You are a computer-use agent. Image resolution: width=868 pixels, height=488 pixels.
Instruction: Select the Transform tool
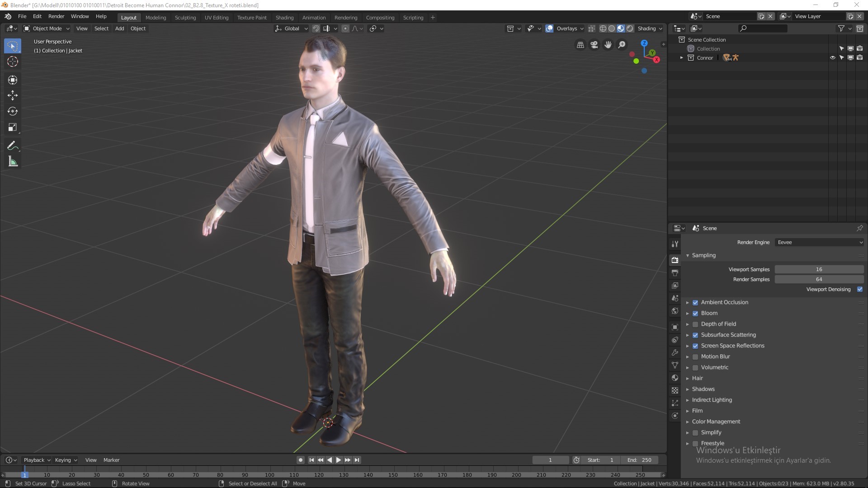(13, 80)
